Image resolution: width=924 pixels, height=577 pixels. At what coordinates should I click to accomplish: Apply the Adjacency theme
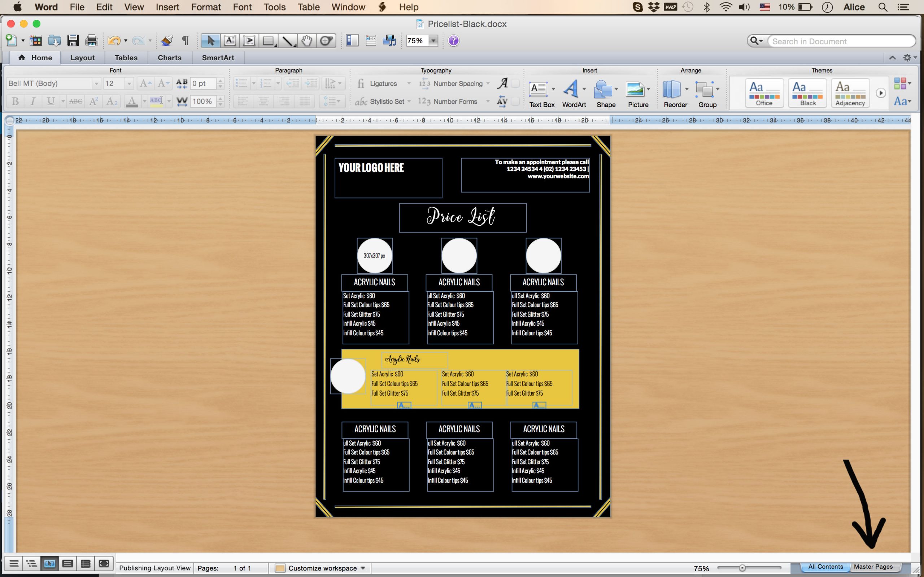(x=850, y=93)
